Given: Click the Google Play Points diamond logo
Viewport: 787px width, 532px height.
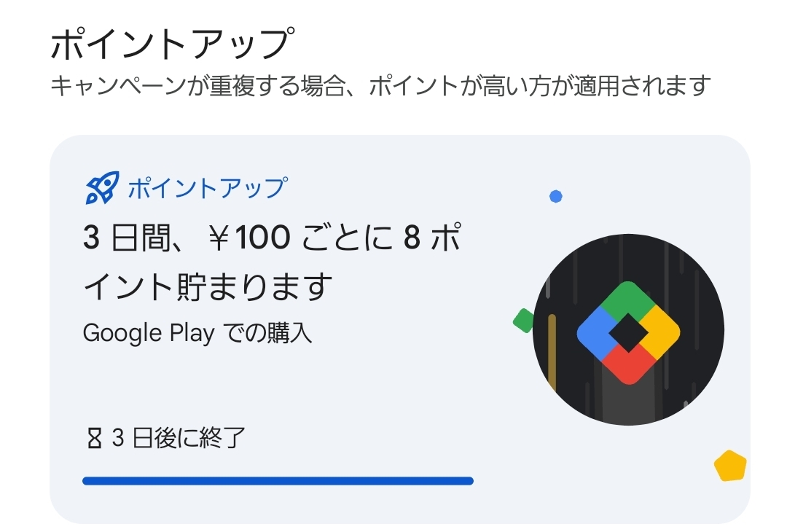Looking at the screenshot, I should coord(628,332).
